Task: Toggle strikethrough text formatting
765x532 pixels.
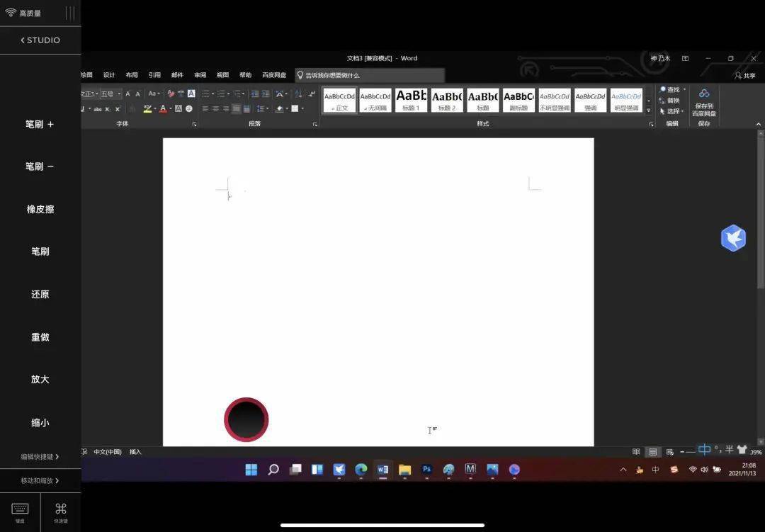Action: [97, 108]
